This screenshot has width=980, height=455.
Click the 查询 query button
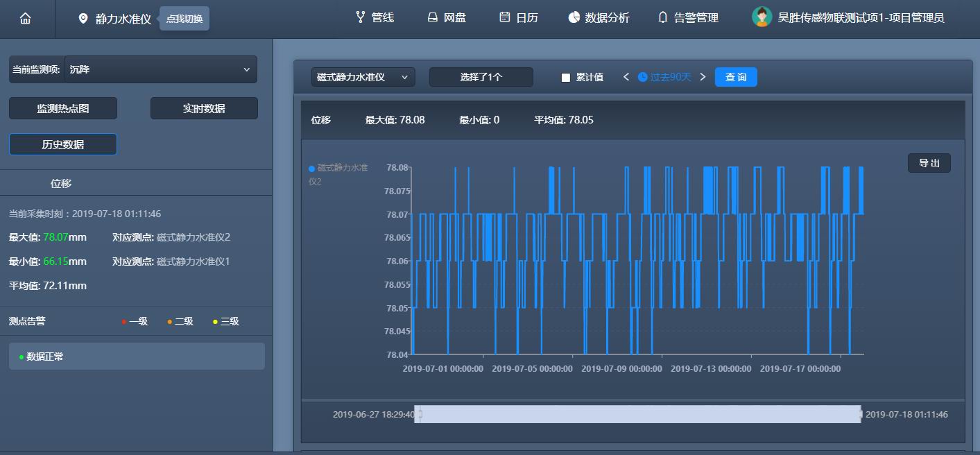pyautogui.click(x=735, y=77)
